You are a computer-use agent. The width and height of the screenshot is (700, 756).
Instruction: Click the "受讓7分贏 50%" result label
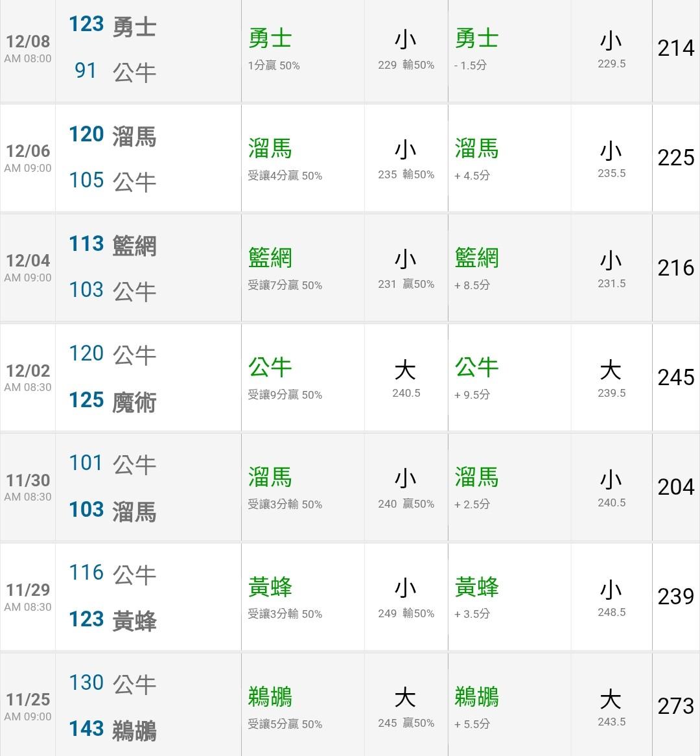point(285,285)
